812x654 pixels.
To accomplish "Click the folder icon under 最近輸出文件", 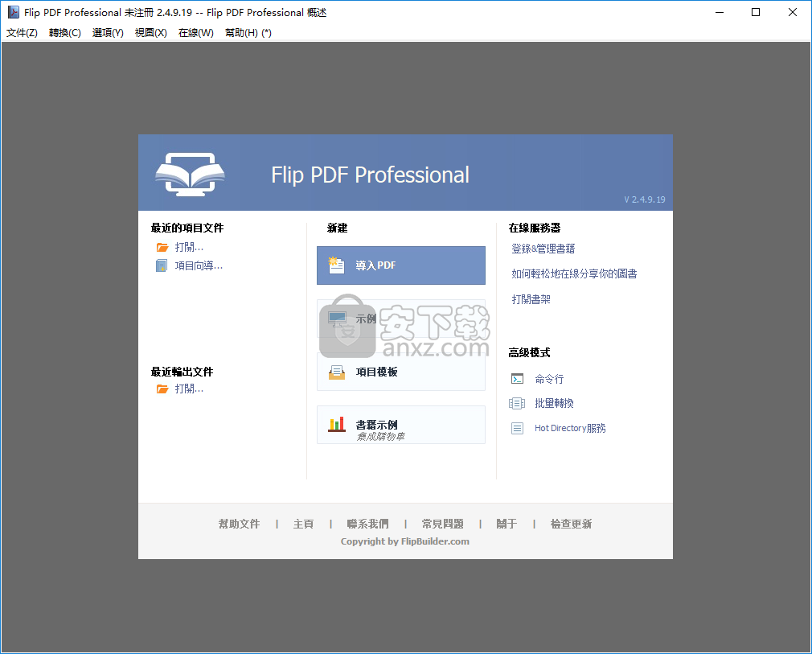I will coord(162,389).
